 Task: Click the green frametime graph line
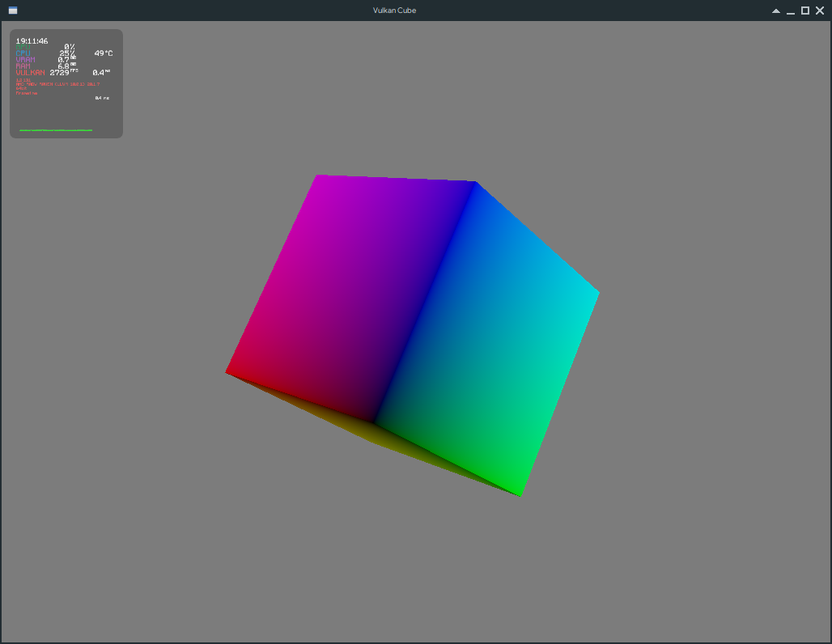[56, 130]
